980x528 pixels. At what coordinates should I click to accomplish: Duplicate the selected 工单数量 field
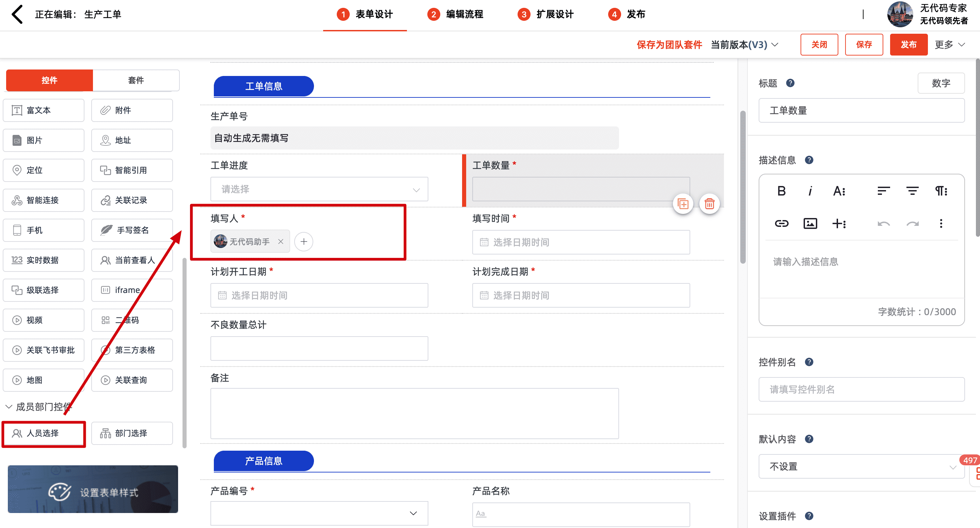tap(683, 204)
